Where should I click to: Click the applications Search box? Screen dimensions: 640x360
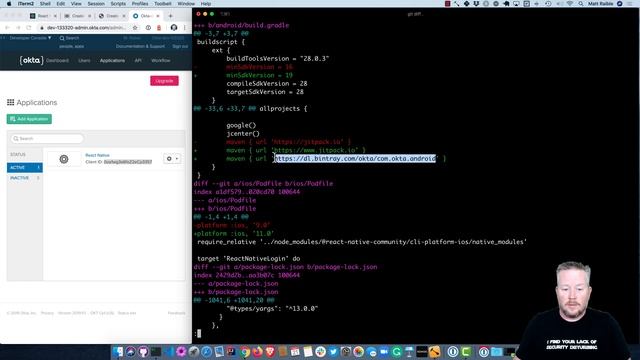pyautogui.click(x=47, y=139)
